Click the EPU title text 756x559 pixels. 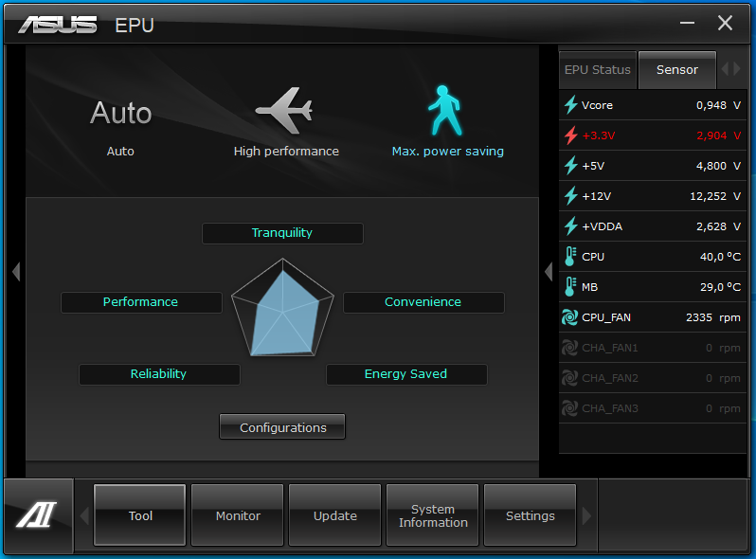click(x=135, y=25)
